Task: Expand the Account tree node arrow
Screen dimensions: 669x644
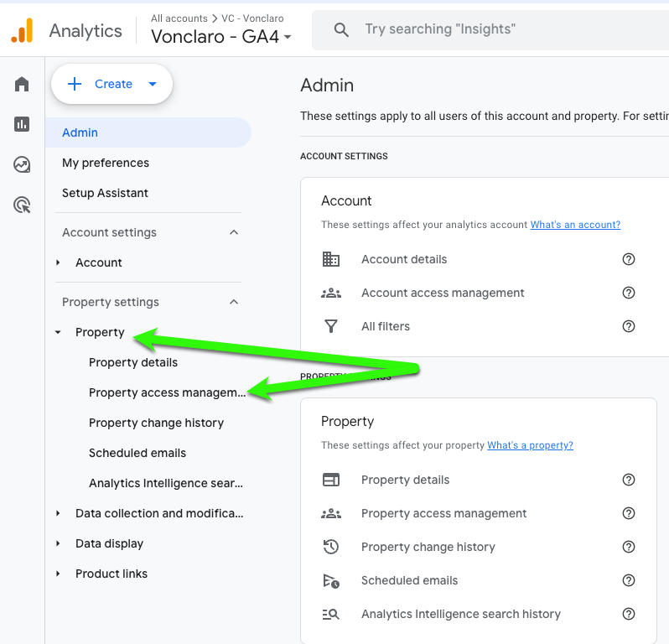Action: [x=58, y=263]
